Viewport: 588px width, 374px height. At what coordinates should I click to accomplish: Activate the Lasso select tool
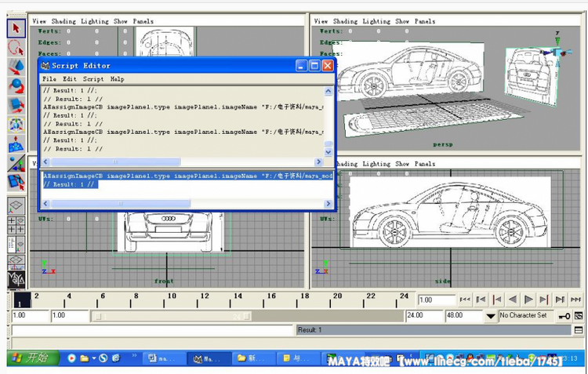pos(16,48)
